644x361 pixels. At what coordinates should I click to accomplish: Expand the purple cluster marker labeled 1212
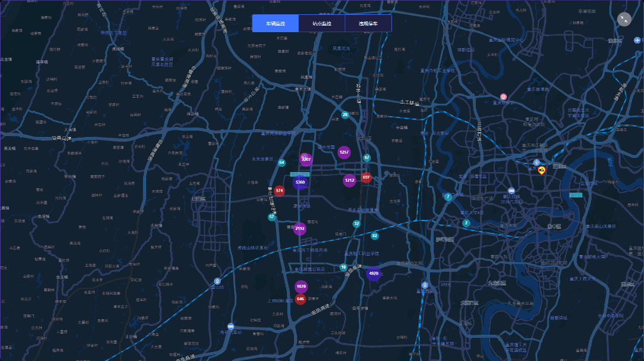349,180
